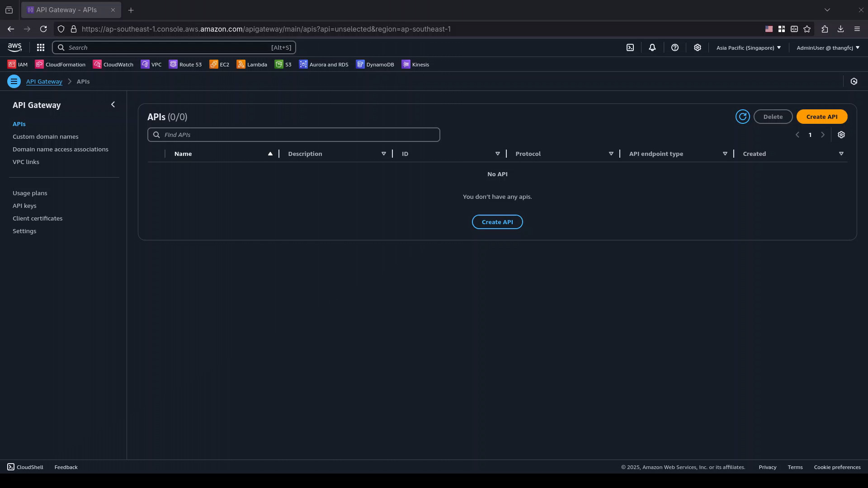Open EC2 shortcut

pos(219,65)
